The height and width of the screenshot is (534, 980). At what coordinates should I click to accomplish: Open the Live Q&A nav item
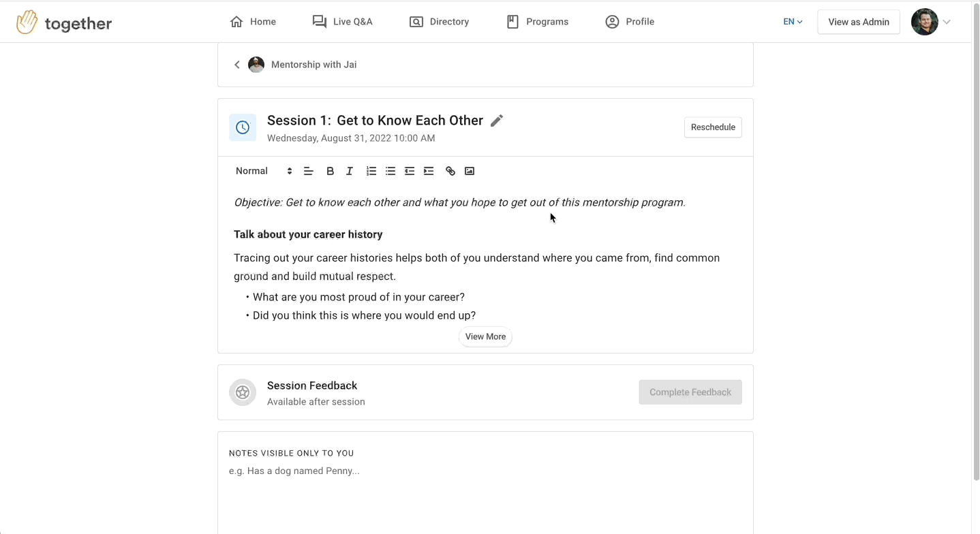(342, 22)
